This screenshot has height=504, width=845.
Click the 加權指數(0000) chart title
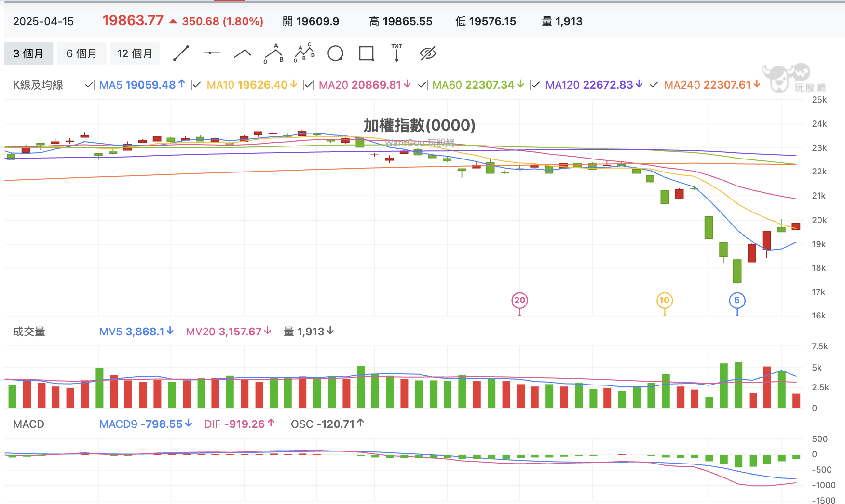(x=419, y=125)
